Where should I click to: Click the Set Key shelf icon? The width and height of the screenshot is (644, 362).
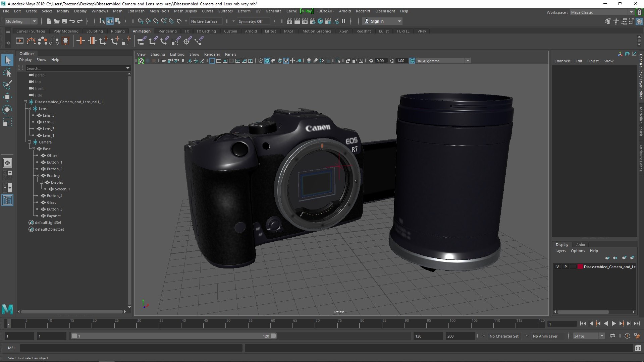80,41
